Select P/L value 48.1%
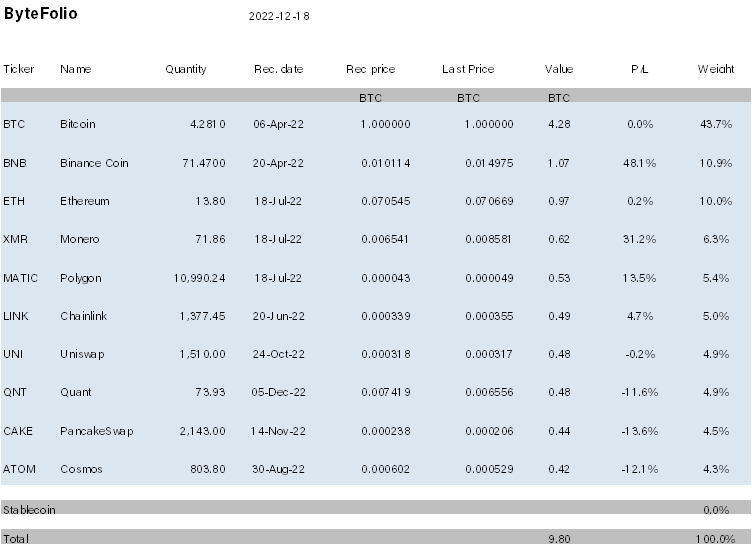752x545 pixels. click(640, 163)
